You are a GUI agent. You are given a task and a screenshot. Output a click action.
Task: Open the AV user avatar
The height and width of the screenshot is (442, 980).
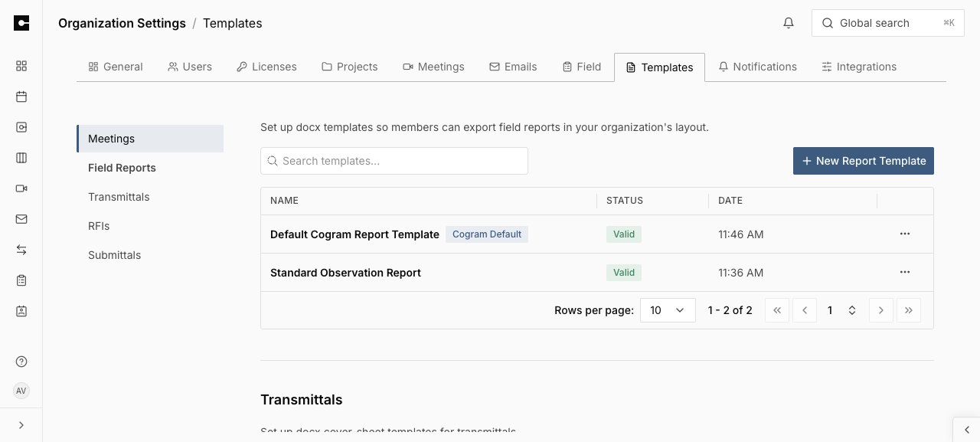click(x=21, y=391)
